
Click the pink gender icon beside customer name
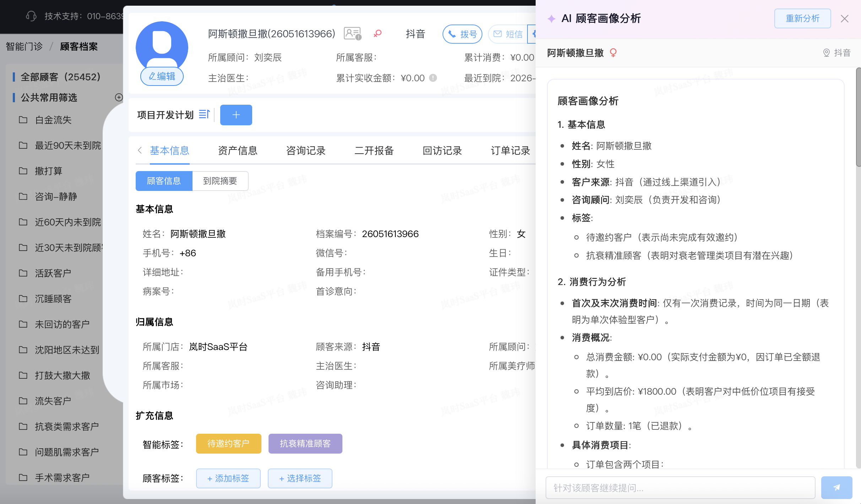point(378,33)
